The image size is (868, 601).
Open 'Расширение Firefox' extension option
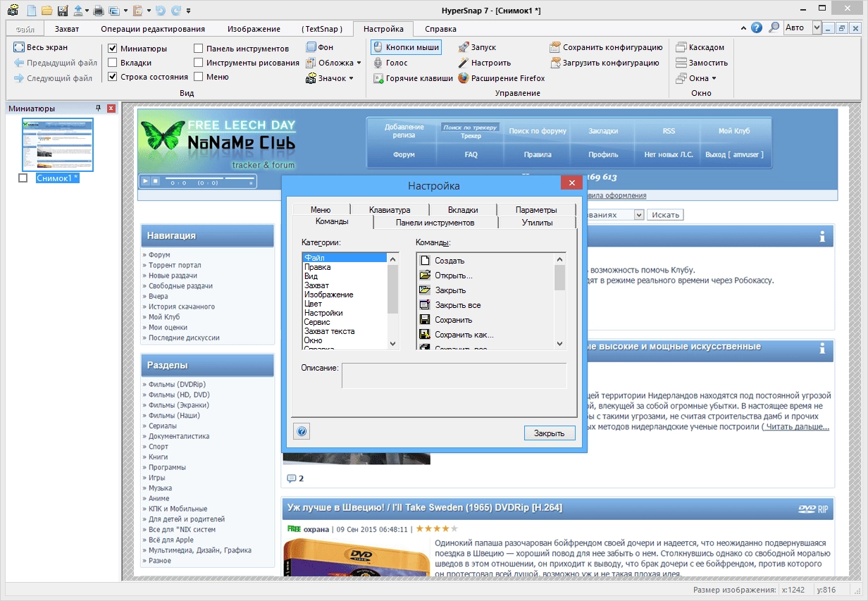[502, 78]
